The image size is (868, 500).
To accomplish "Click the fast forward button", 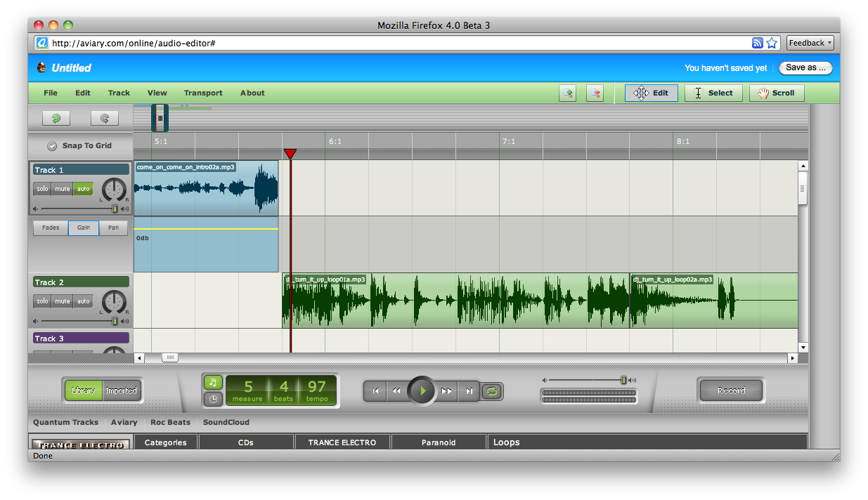I will (446, 391).
